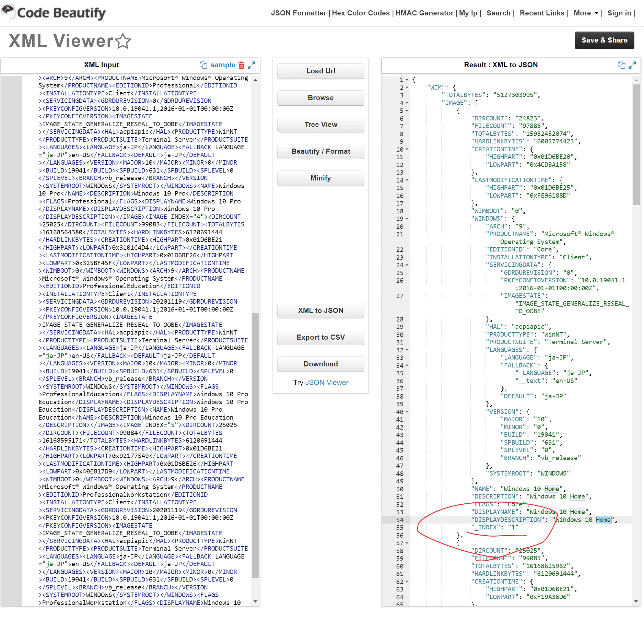Load the sample XML link
Image resolution: width=644 pixels, height=644 pixels.
(x=223, y=65)
